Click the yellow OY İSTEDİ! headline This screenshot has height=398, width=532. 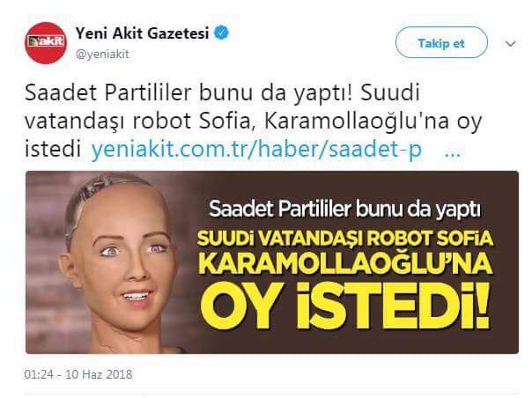pos(344,306)
